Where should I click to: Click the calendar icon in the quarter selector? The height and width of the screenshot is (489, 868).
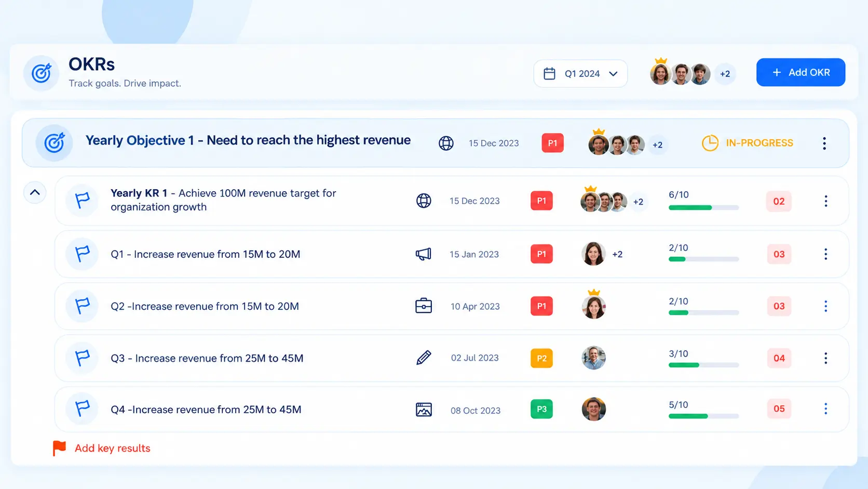pyautogui.click(x=549, y=73)
